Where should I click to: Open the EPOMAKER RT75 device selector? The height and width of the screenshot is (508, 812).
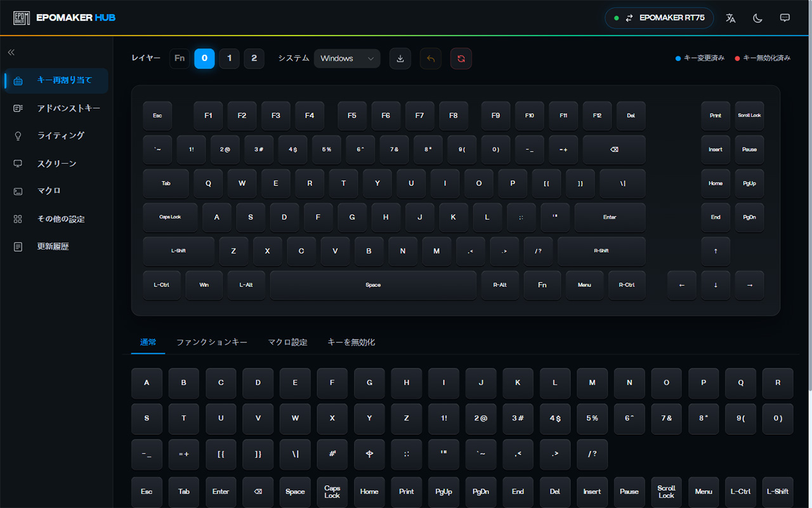659,18
